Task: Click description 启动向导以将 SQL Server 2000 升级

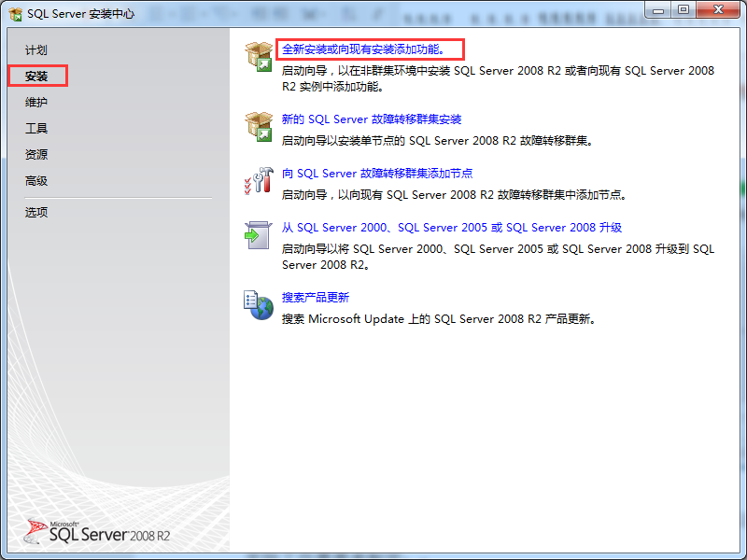Action: click(498, 257)
